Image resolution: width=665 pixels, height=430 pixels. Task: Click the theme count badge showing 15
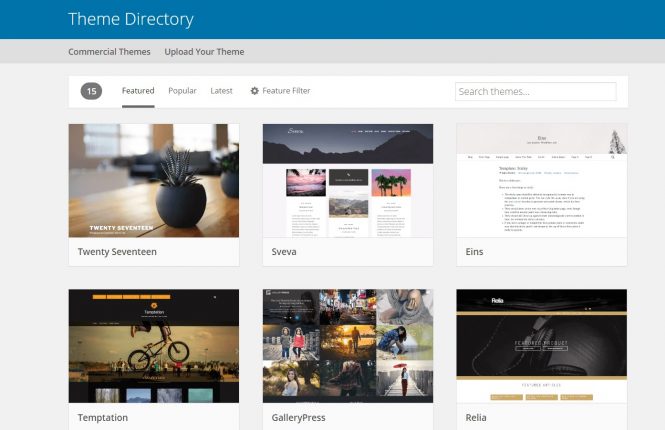[92, 91]
